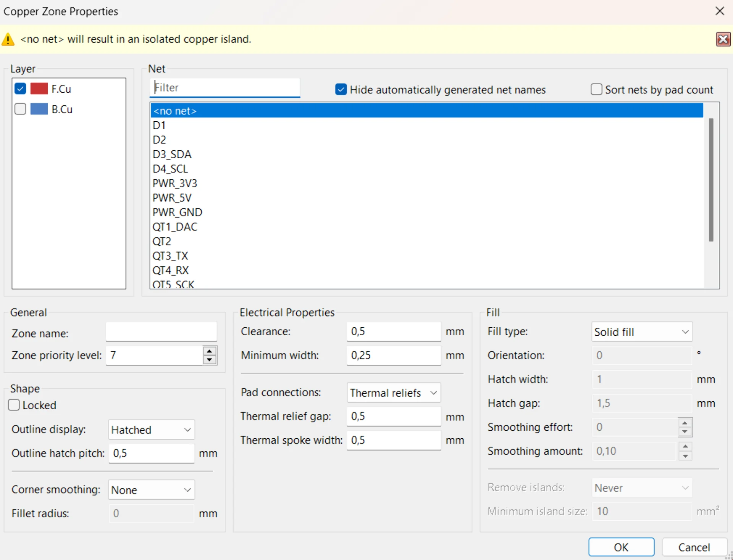Enable Sort nets by pad count
Viewport: 733px width, 560px height.
pyautogui.click(x=596, y=90)
